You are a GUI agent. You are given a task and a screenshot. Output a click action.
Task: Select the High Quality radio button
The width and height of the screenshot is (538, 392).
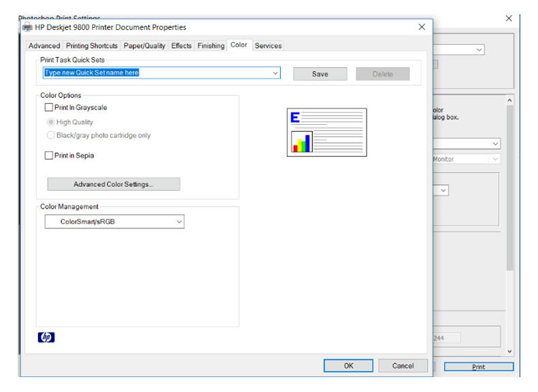pos(51,122)
